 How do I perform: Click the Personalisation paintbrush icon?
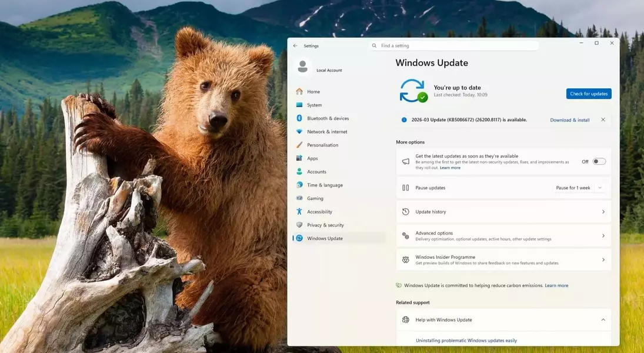coord(299,145)
